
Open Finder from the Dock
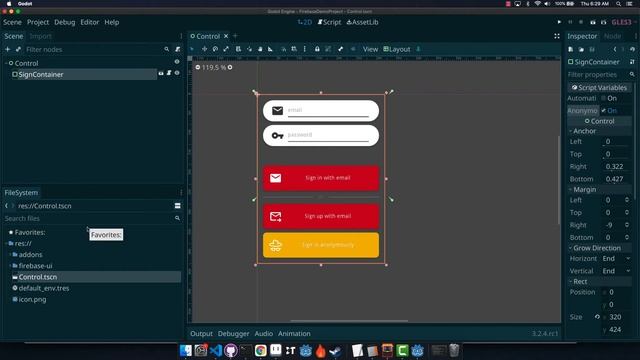pos(186,350)
